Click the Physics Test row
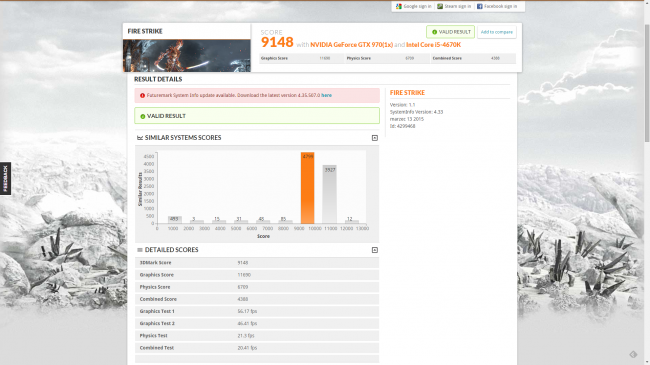Screen dimensions: 650x365 [x=257, y=336]
